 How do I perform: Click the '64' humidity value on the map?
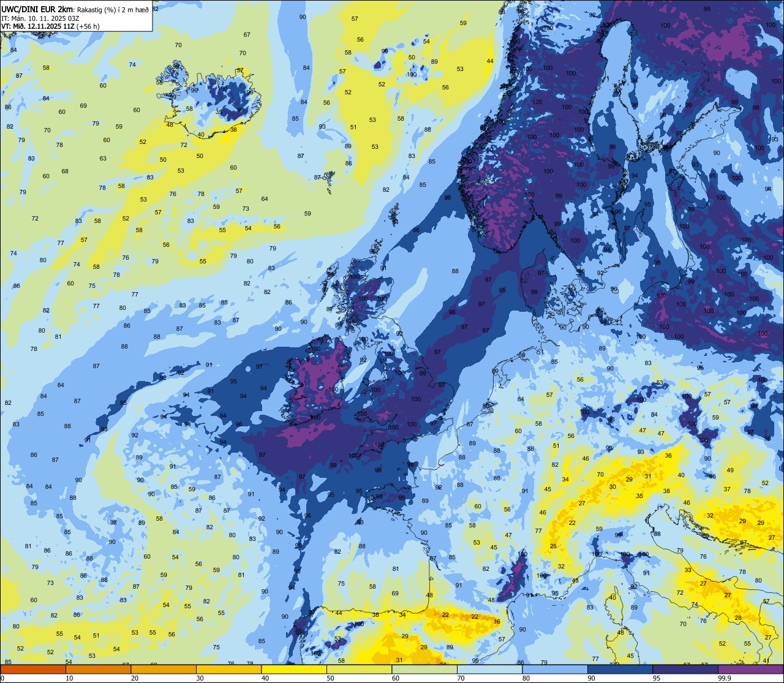(x=265, y=198)
